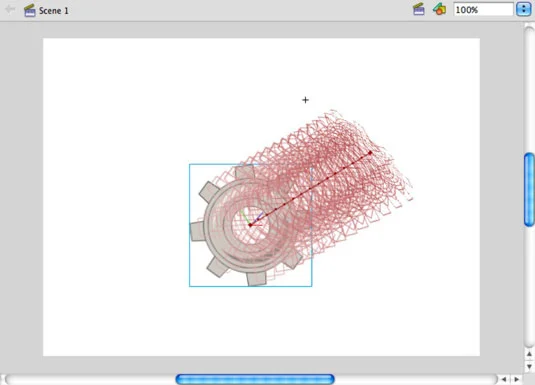Click the scroll right arrow
This screenshot has width=535, height=385.
coord(517,379)
